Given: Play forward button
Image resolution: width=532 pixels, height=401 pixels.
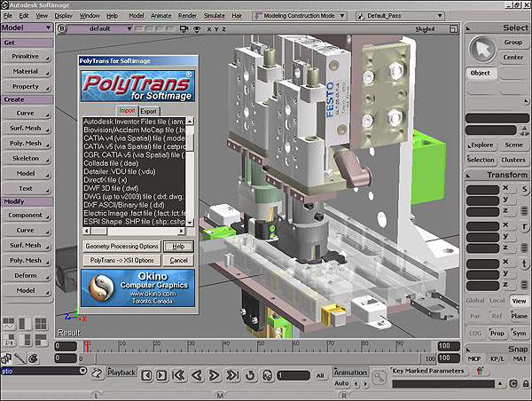Looking at the screenshot, I should point(214,375).
